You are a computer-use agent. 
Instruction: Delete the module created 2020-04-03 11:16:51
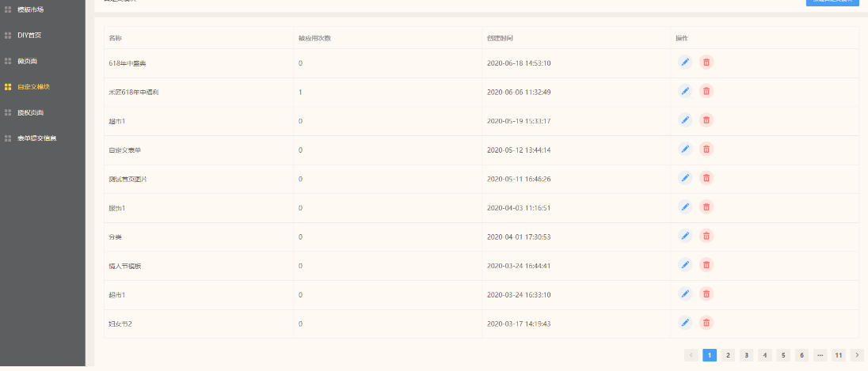[706, 207]
